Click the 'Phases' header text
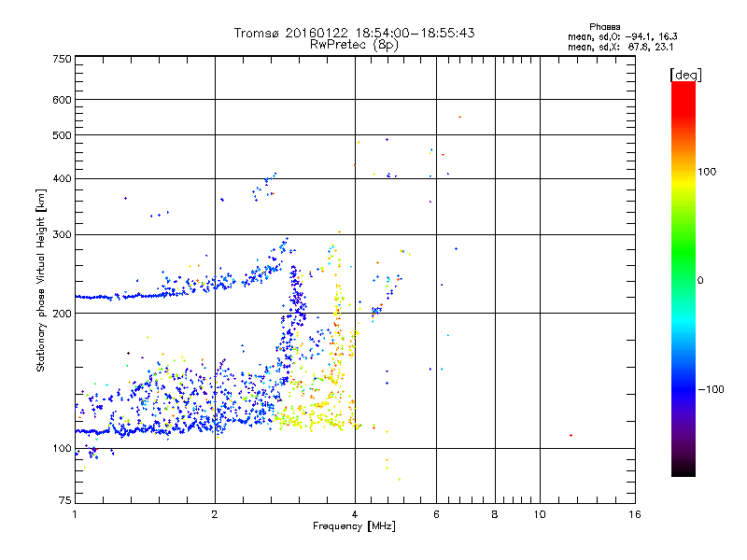The height and width of the screenshot is (560, 747). (x=604, y=27)
